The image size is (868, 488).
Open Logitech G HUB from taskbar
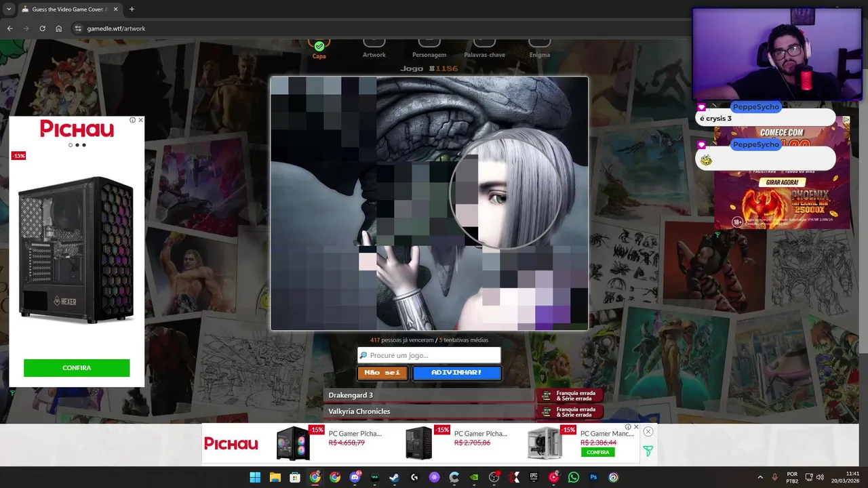tap(414, 477)
